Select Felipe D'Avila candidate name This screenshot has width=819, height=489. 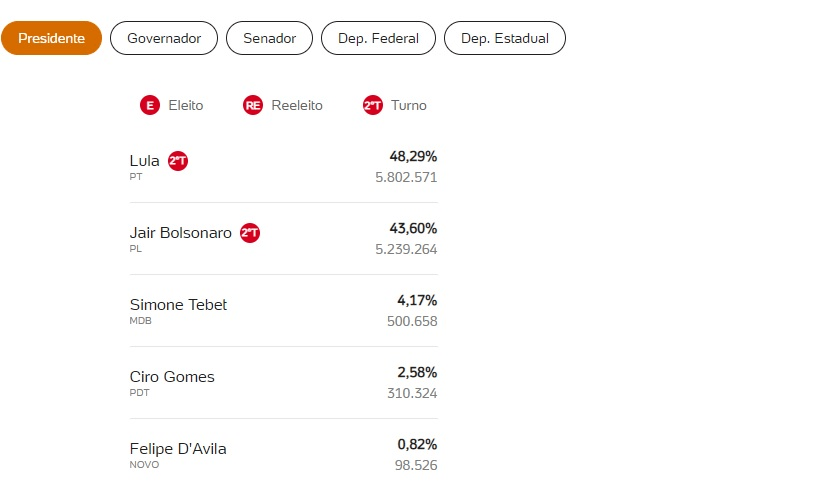(178, 449)
